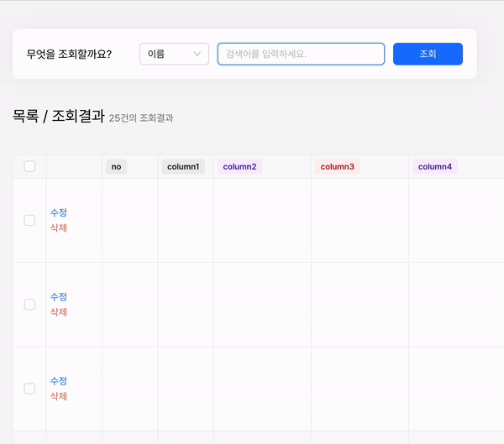Viewport: 504px width, 444px height.
Task: Click the 목록 / 조회결과 heading
Action: tap(58, 117)
